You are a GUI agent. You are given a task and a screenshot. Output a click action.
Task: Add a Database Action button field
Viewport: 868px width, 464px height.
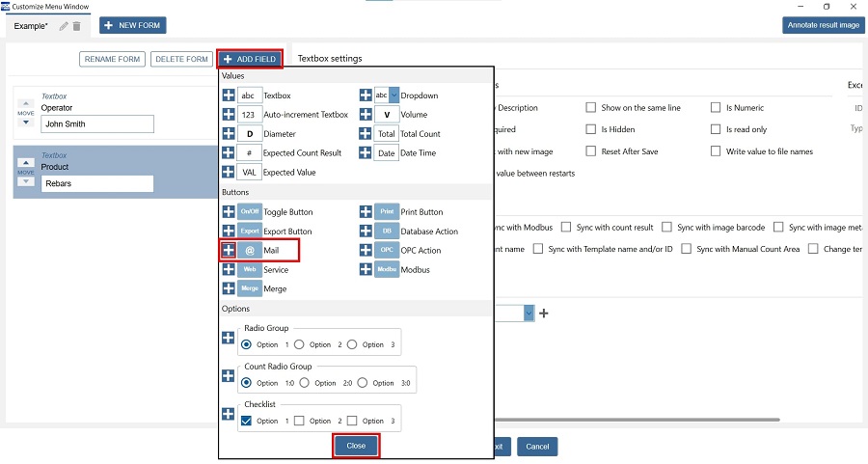tap(366, 232)
